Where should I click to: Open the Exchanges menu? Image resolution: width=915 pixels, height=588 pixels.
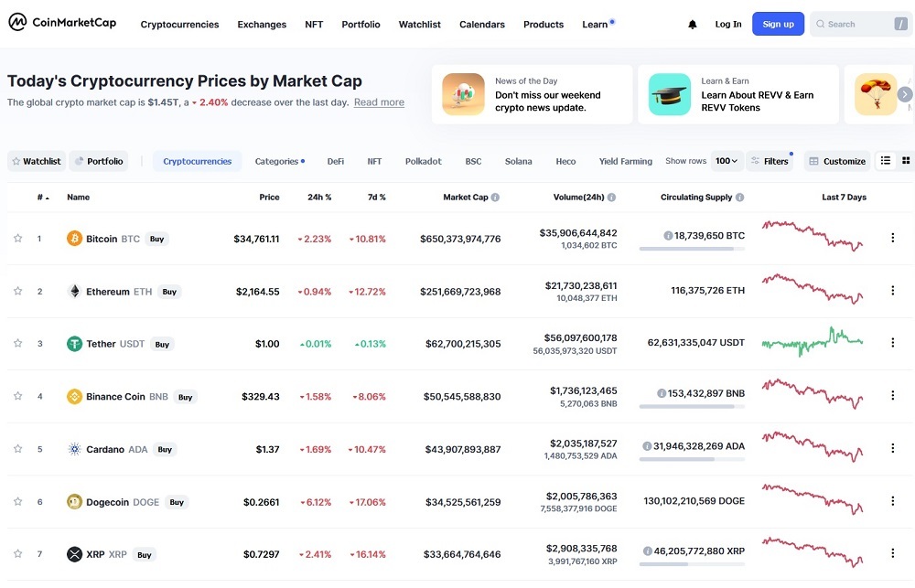point(262,25)
